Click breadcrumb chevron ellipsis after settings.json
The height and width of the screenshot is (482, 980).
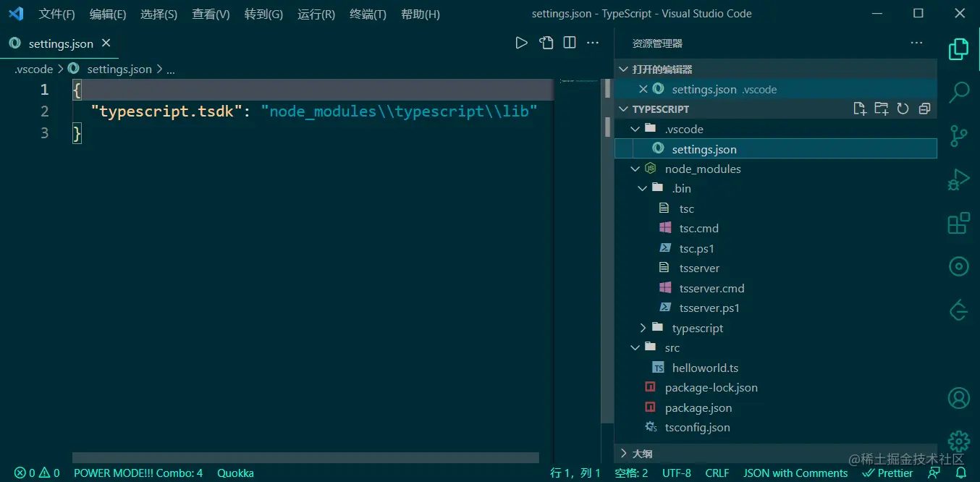[171, 69]
